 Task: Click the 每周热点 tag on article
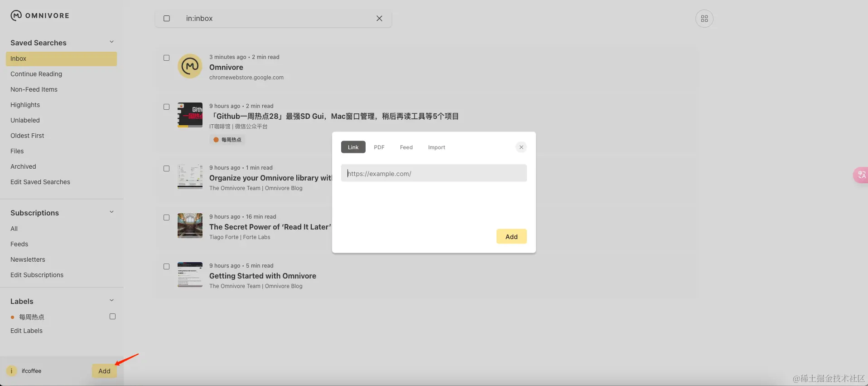click(x=227, y=140)
